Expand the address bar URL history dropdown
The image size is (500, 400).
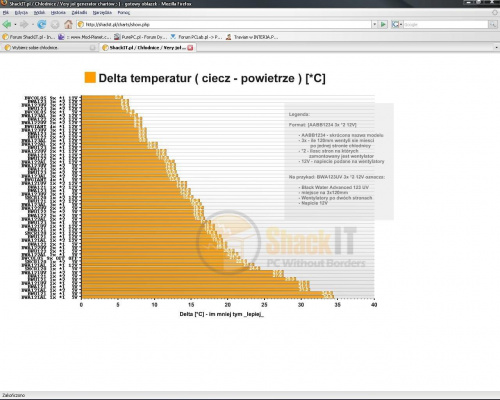(x=375, y=24)
